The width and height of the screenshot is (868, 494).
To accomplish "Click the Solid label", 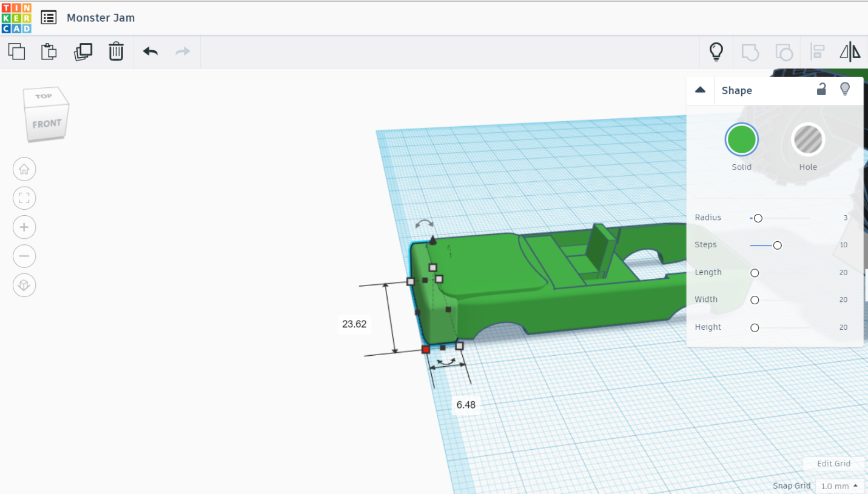I will [741, 167].
